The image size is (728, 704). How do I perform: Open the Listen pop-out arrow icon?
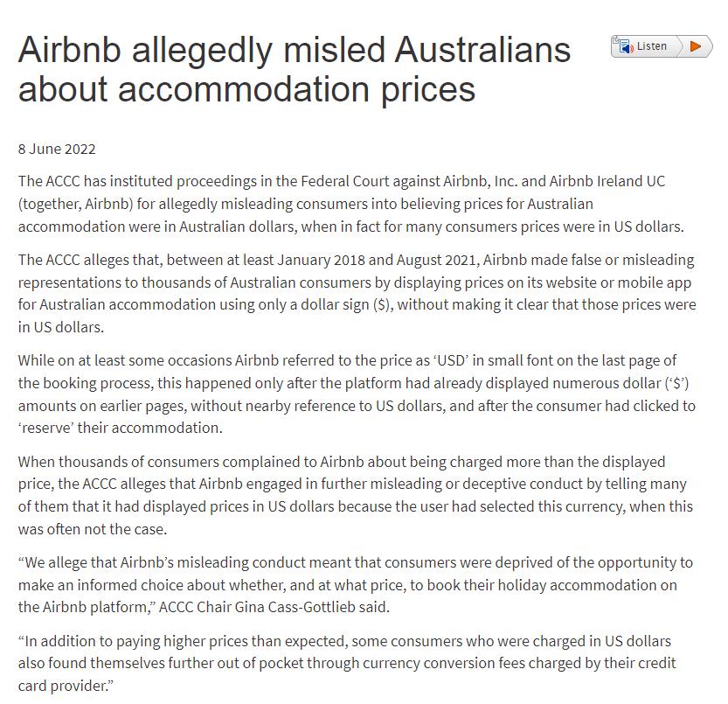tap(615, 39)
